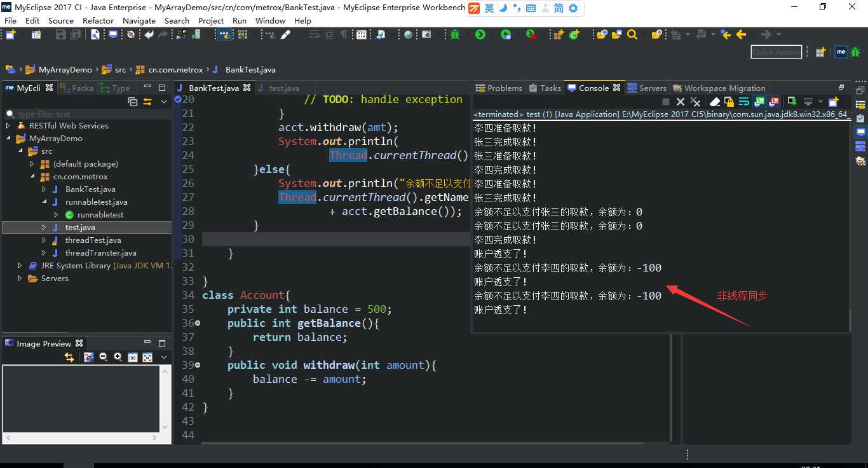
Task: Close the BankTest.java editor tab
Action: tap(247, 88)
